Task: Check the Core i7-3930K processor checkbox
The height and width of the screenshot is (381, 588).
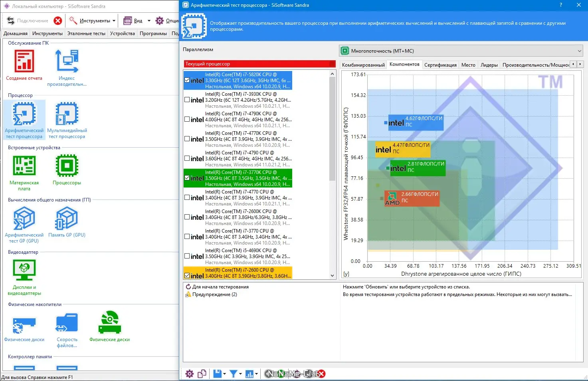Action: 187,100
